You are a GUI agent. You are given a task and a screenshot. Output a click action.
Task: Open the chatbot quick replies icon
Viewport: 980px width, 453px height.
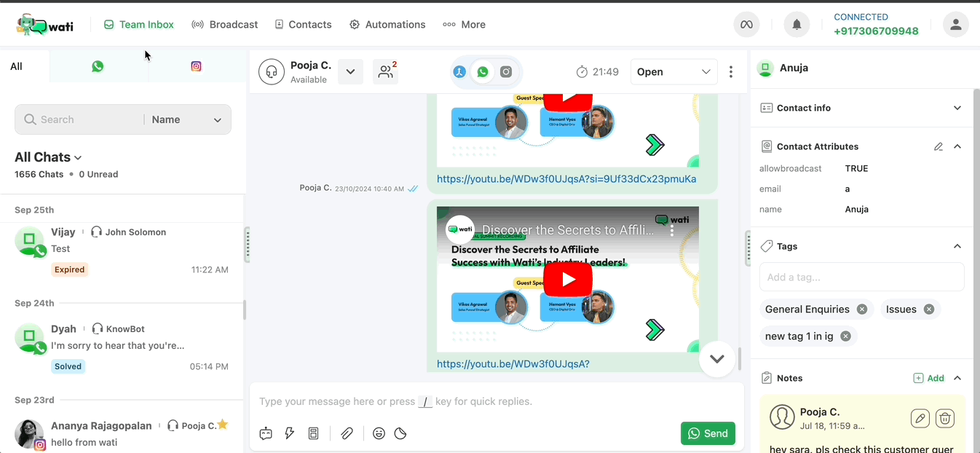(266, 433)
